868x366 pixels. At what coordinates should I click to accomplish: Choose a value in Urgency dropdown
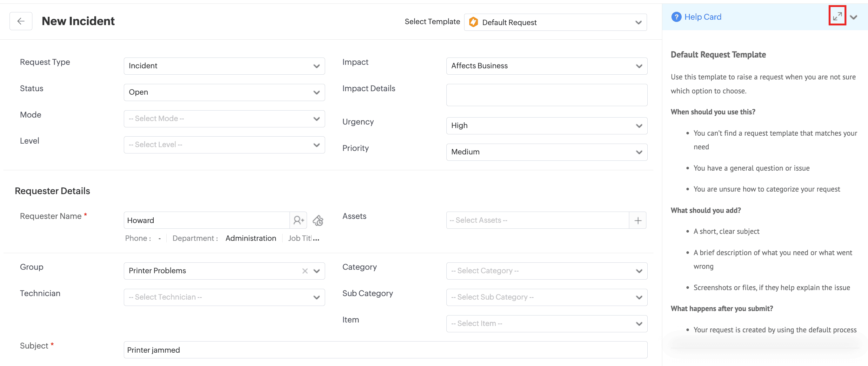click(546, 126)
